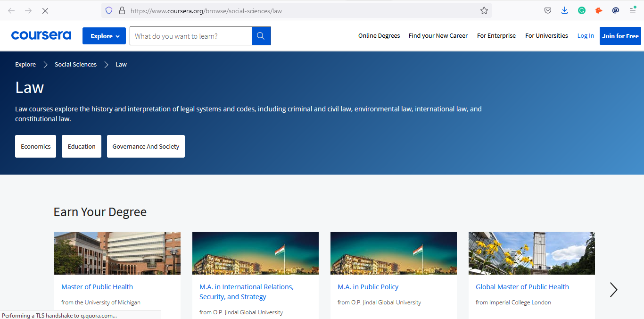644x319 pixels.
Task: Click the blue search magnifier button
Action: tap(261, 36)
